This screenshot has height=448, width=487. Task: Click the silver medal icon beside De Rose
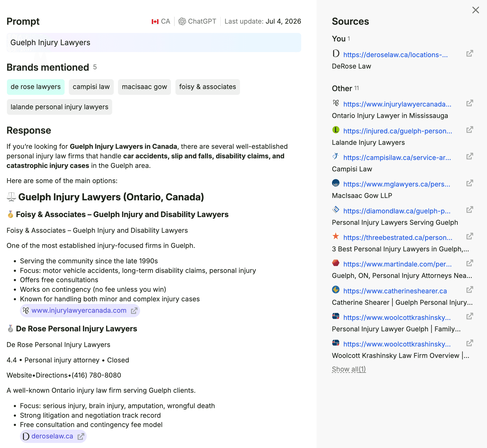click(10, 329)
